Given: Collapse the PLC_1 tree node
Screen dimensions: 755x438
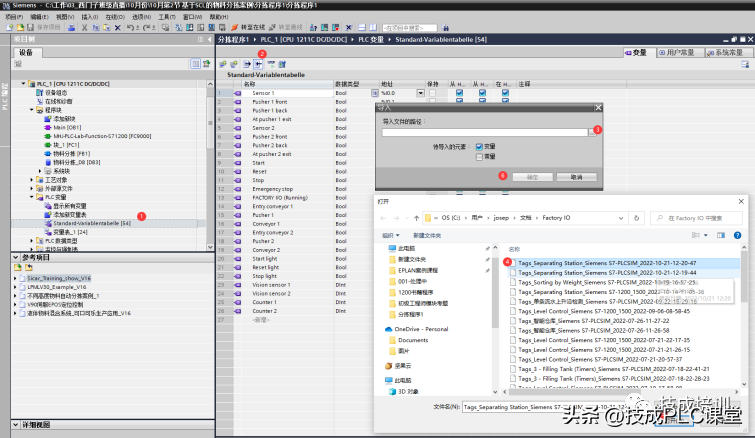Looking at the screenshot, I should [23, 84].
